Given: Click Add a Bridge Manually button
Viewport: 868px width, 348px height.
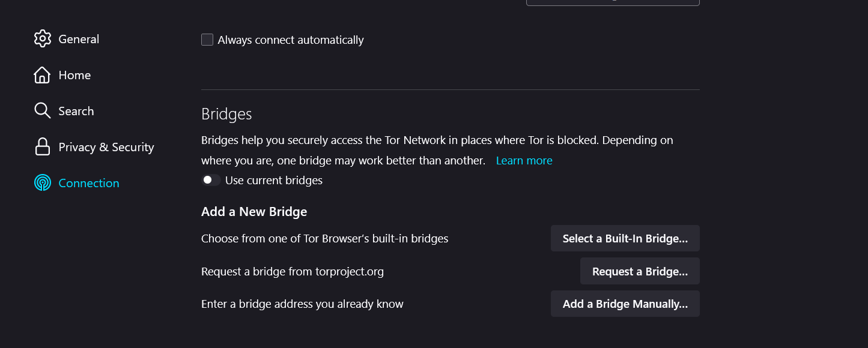Looking at the screenshot, I should pos(625,304).
